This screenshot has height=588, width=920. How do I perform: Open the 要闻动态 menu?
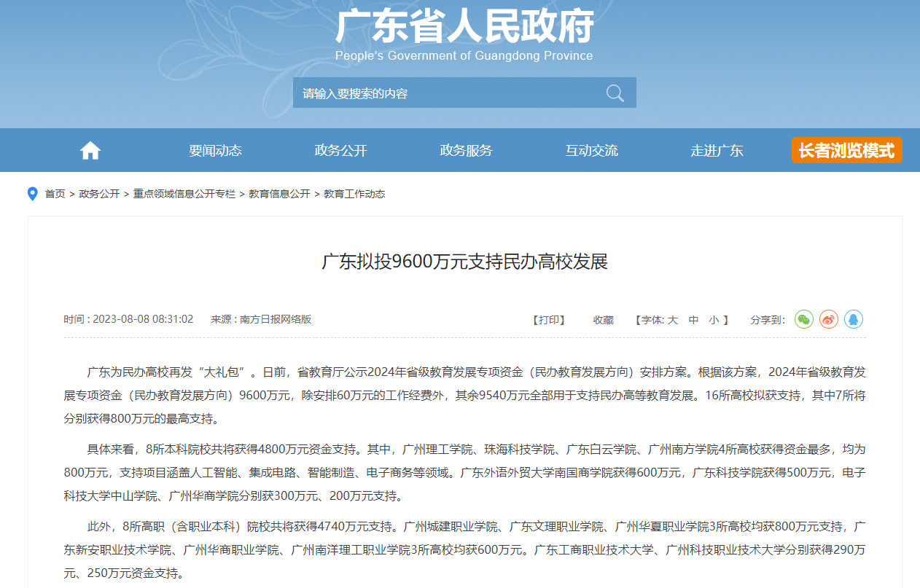point(216,151)
